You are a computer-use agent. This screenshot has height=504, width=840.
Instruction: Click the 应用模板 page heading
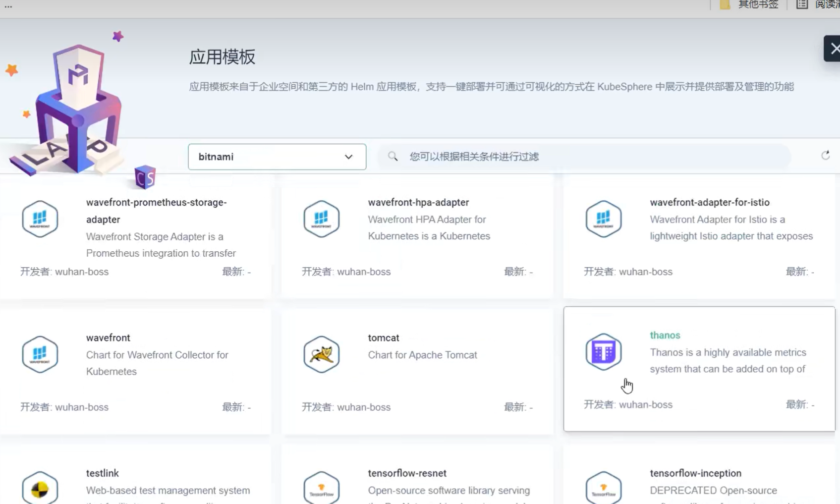[x=222, y=57]
